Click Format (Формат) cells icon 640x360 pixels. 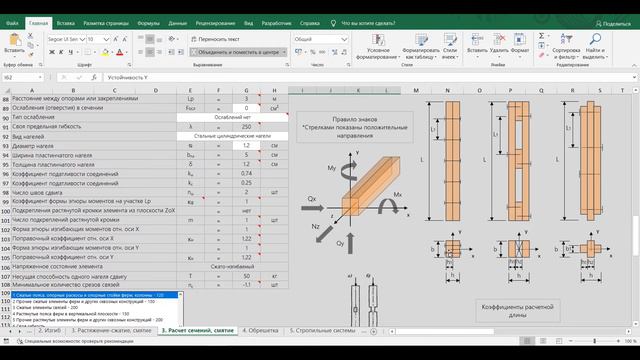tap(520, 40)
